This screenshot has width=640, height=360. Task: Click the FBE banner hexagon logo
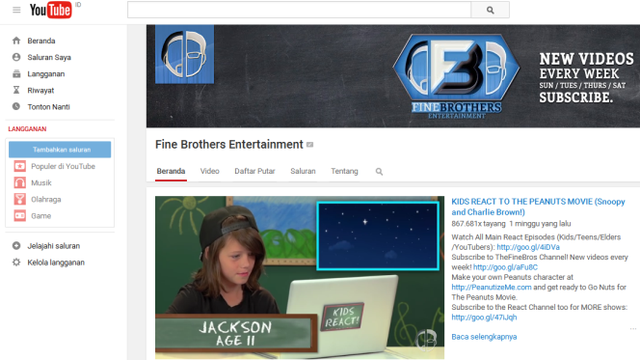tap(457, 67)
